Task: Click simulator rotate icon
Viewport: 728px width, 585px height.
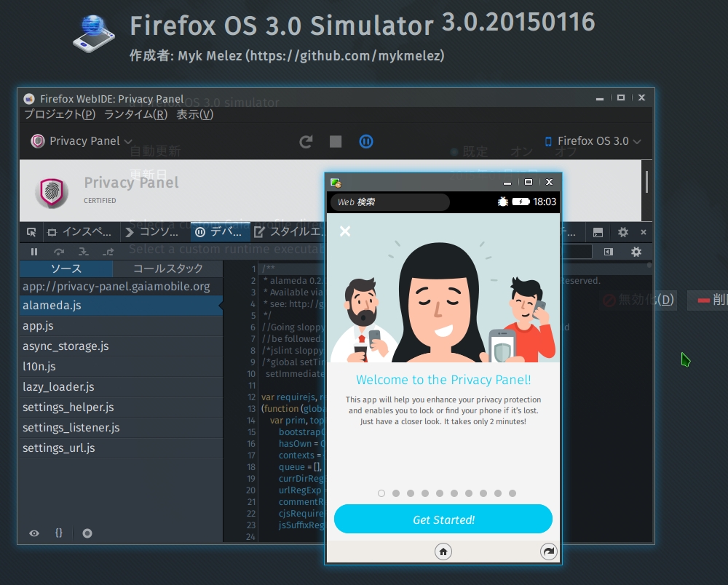Action: tap(549, 552)
